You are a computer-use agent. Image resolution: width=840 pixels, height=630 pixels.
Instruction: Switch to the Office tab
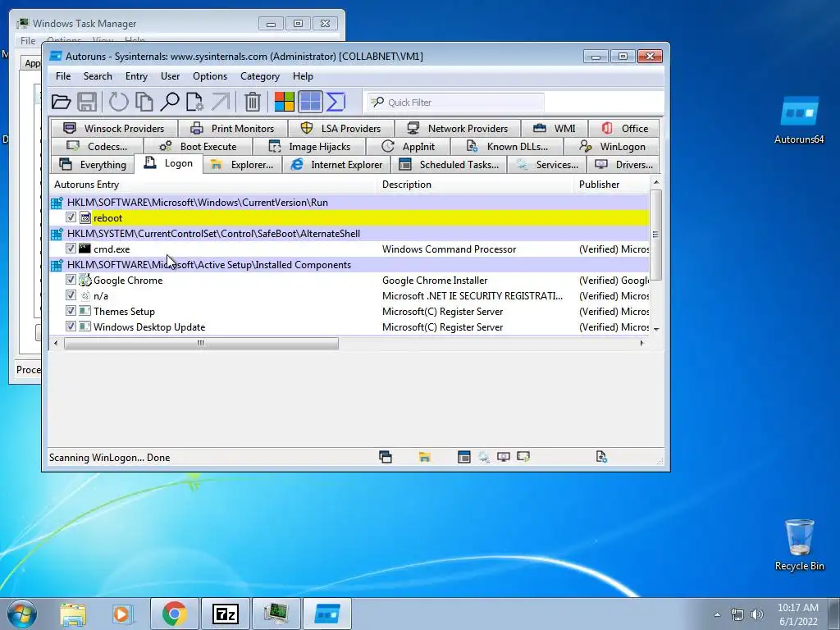[x=624, y=129]
